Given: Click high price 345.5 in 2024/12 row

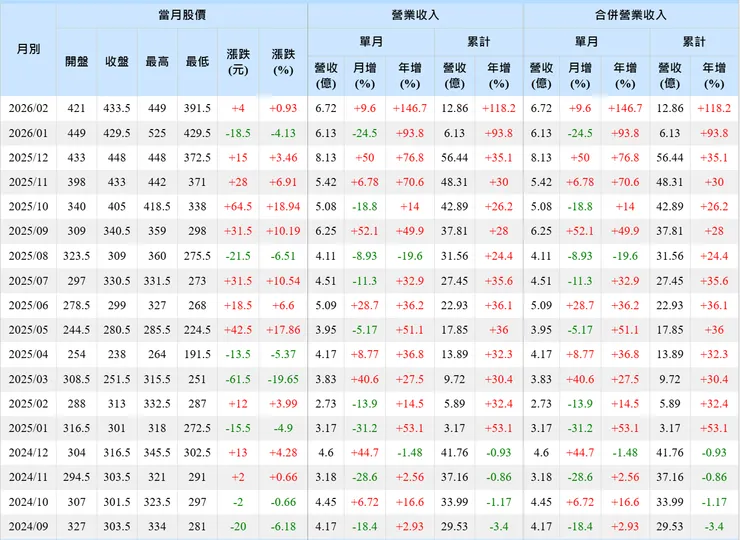Looking at the screenshot, I should coord(157,452).
